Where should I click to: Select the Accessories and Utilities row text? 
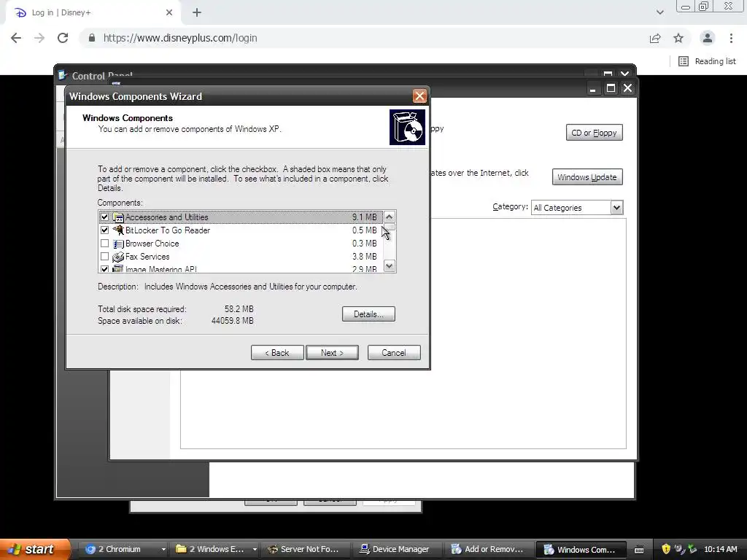pos(167,217)
